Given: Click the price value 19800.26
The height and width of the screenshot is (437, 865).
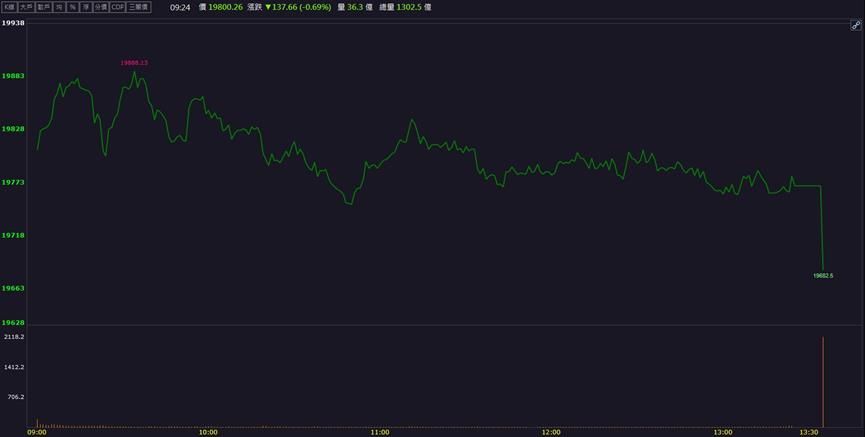Looking at the screenshot, I should 225,8.
